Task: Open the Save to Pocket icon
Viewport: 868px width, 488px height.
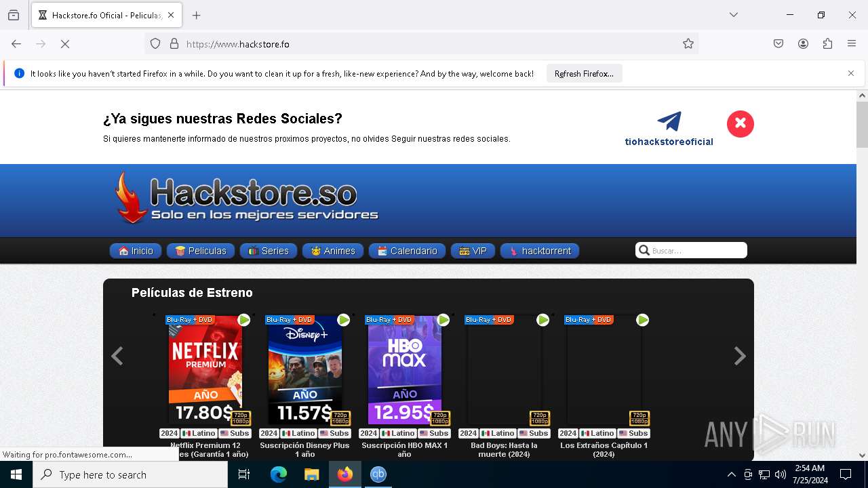Action: click(778, 44)
